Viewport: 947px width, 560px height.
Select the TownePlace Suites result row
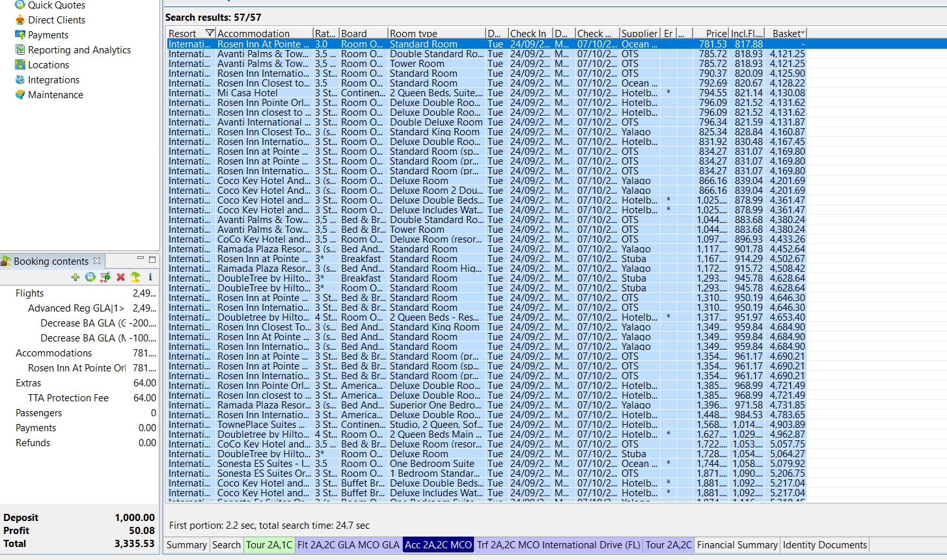point(486,425)
